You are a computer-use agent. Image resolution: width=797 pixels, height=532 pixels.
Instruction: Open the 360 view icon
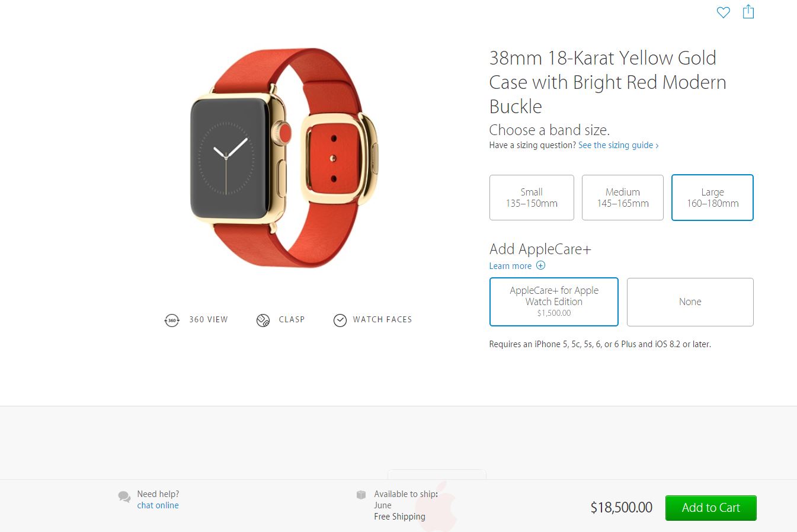[171, 321]
